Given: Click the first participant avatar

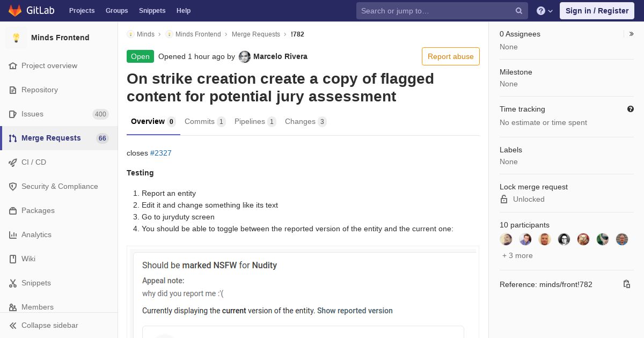Looking at the screenshot, I should pyautogui.click(x=506, y=239).
